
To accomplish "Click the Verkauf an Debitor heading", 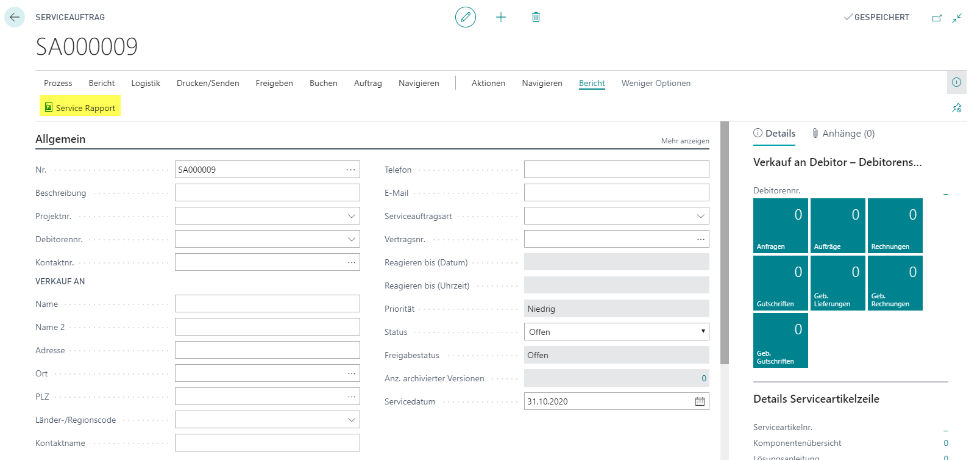I will pyautogui.click(x=837, y=162).
